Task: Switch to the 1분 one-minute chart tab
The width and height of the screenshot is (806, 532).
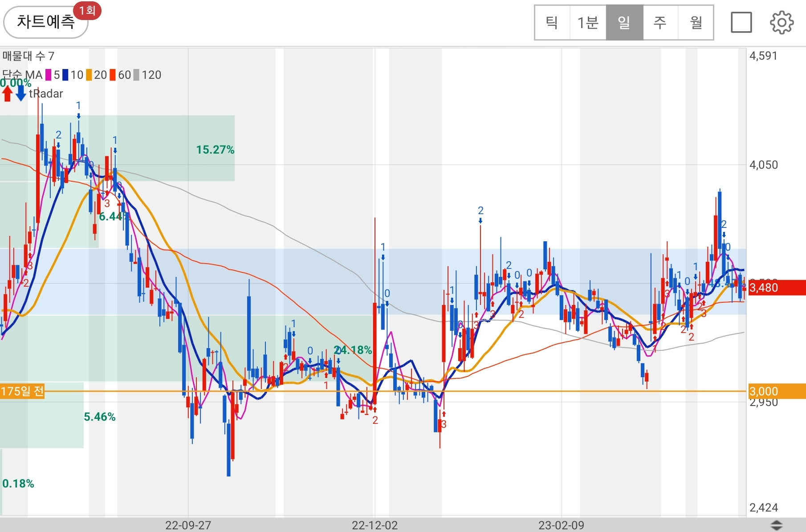Action: [588, 23]
